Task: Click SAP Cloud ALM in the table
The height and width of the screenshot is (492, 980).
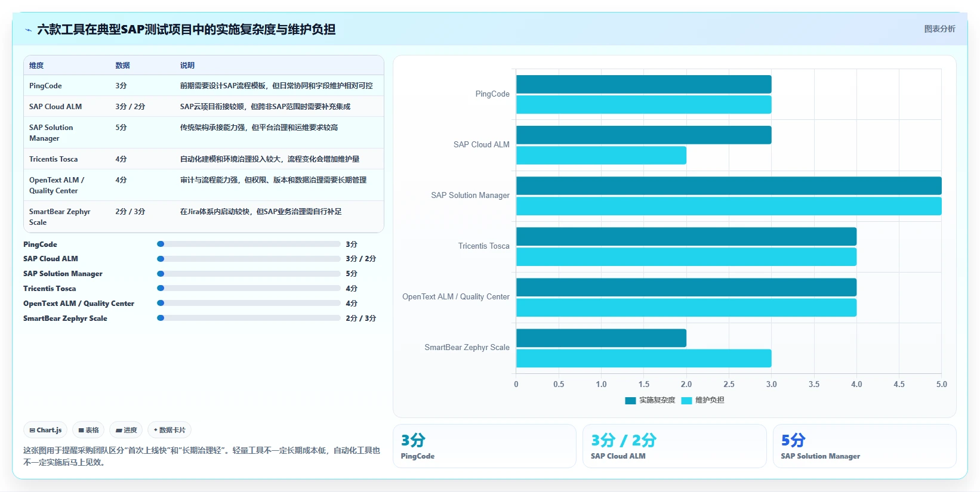Action: coord(56,107)
